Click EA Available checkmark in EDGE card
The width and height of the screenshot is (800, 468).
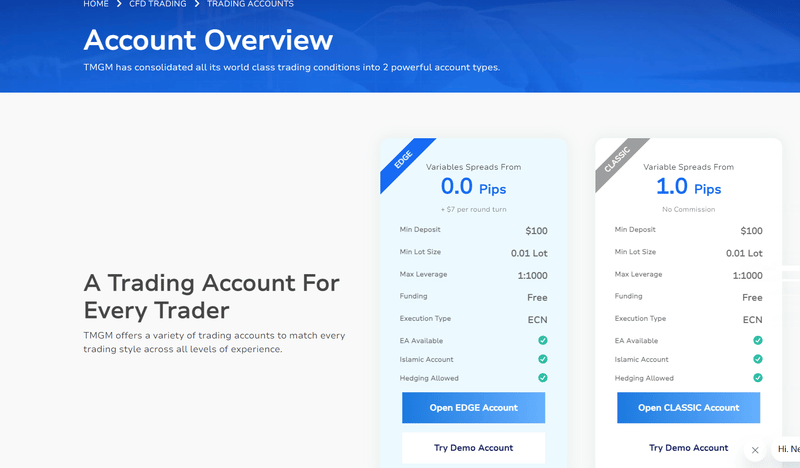543,340
